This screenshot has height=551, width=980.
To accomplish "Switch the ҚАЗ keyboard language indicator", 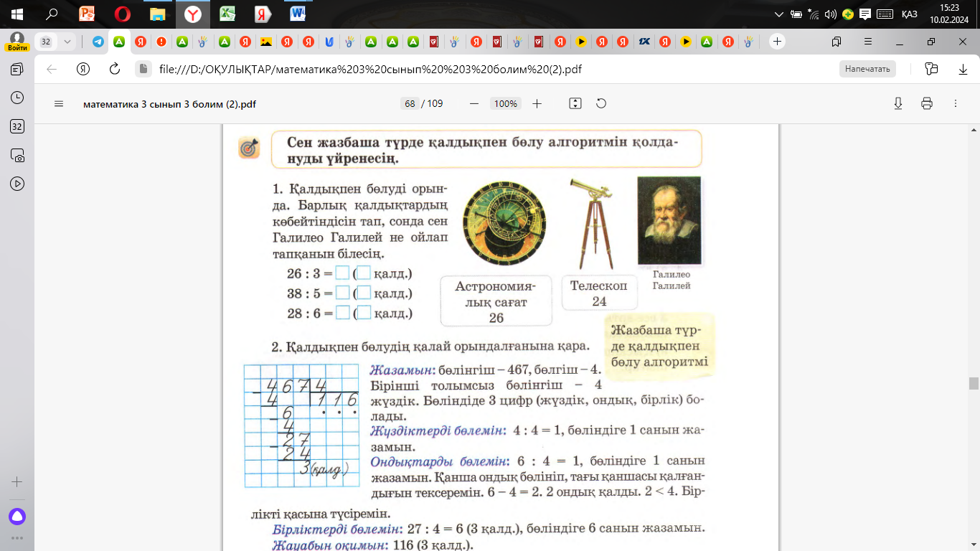I will click(909, 14).
